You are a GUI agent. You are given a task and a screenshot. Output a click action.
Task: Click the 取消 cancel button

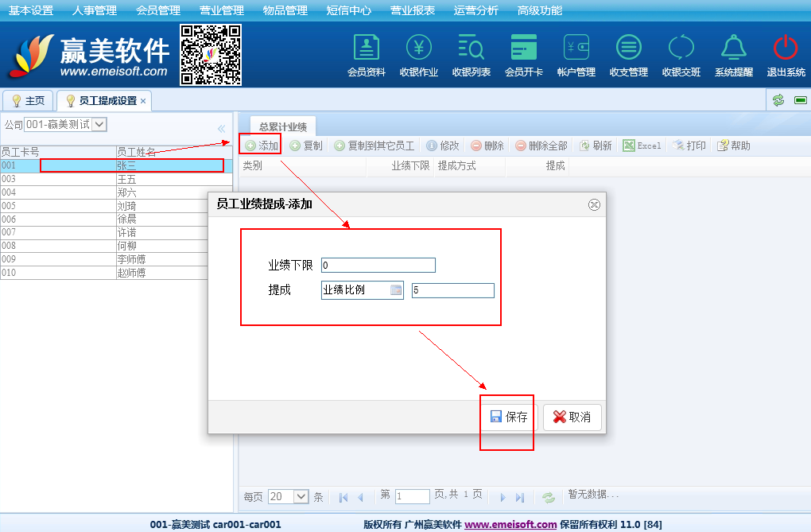[x=572, y=417]
